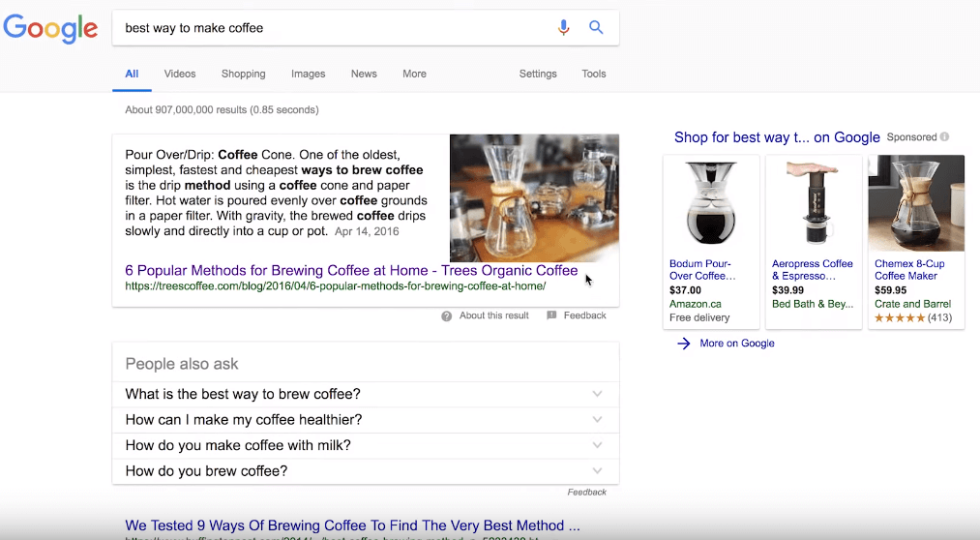
Task: Click the Chemex star rating
Action: tap(900, 317)
